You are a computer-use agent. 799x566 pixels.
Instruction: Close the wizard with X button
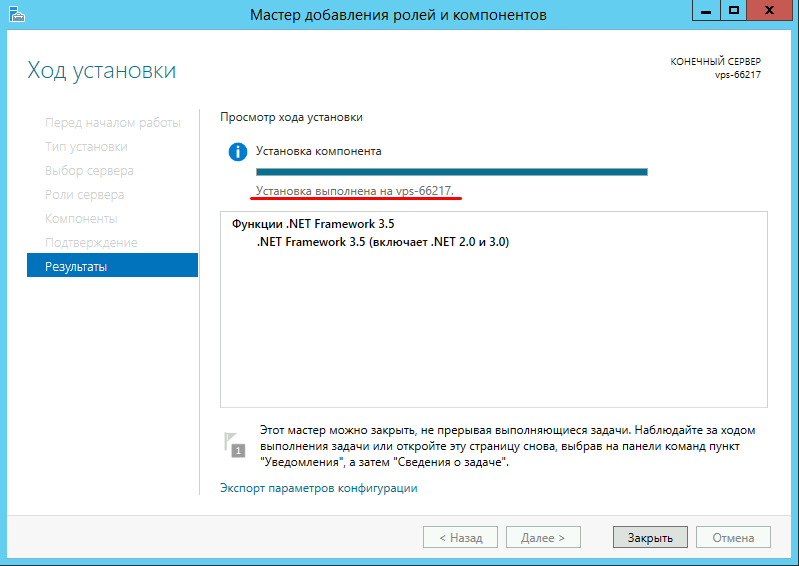(769, 11)
